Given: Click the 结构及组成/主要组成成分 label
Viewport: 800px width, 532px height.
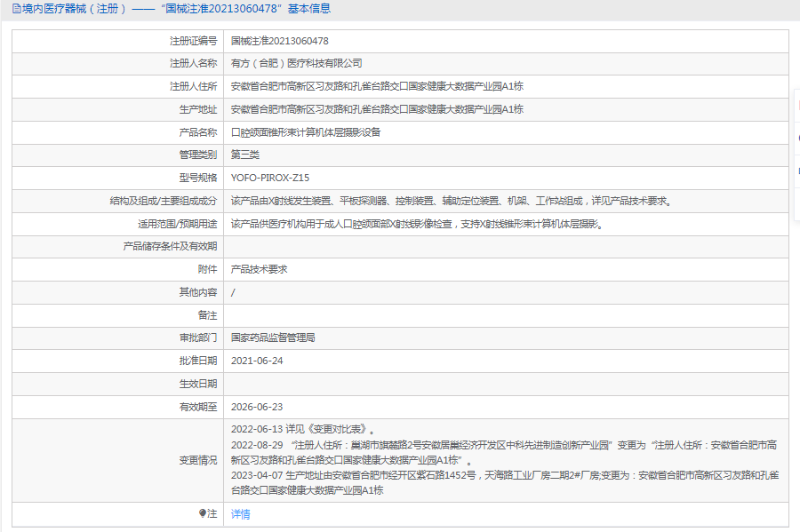Looking at the screenshot, I should (164, 201).
